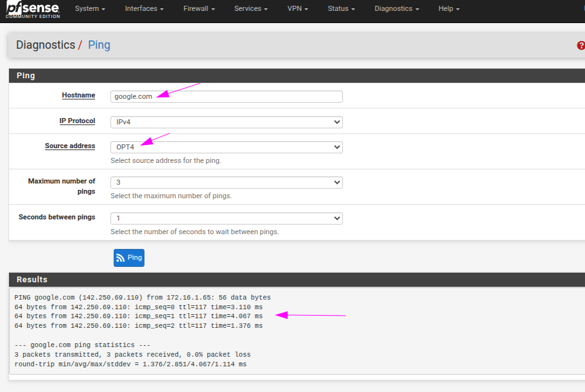
Task: Click the Hostname field label
Action: click(78, 95)
